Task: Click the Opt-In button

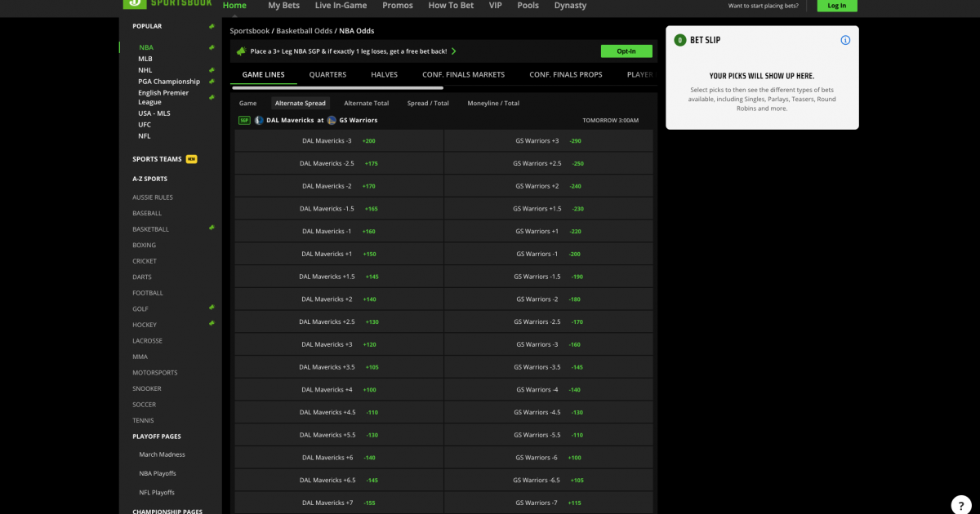Action: [626, 51]
